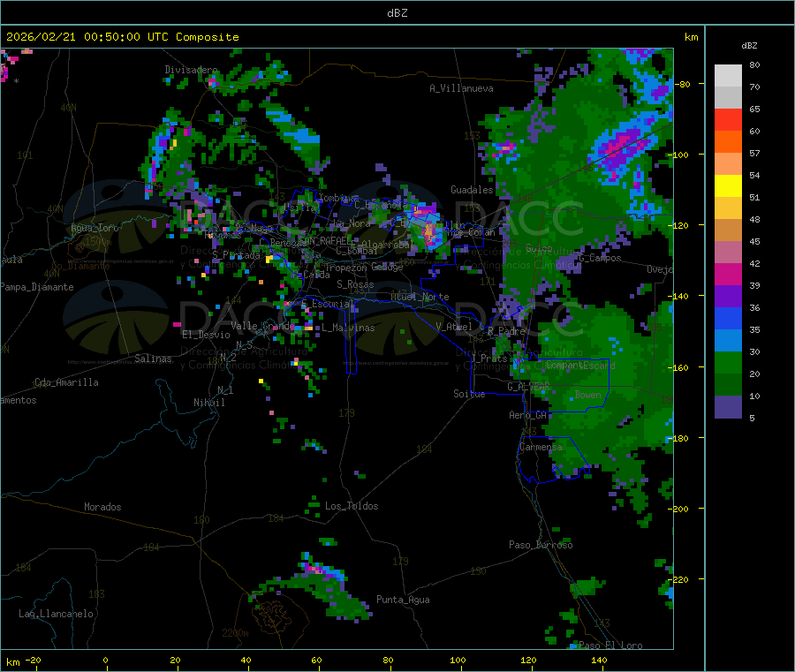This screenshot has height=672, width=795.
Task: Click the Atuel_Norte map label
Action: tap(420, 297)
